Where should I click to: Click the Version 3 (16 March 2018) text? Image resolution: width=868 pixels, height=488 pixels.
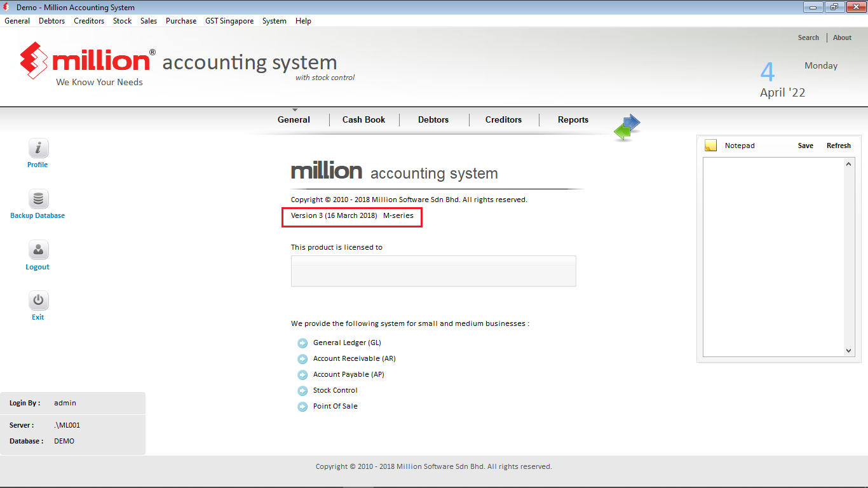click(x=334, y=215)
